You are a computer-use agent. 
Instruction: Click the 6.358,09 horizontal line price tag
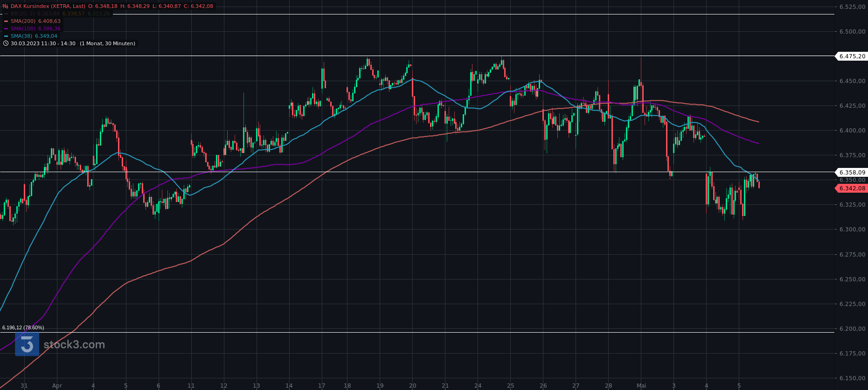click(852, 172)
